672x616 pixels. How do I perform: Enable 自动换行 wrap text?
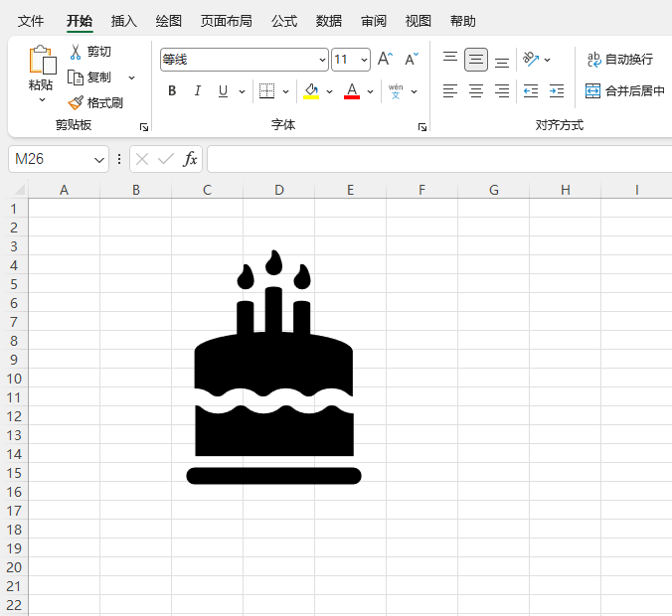click(620, 59)
